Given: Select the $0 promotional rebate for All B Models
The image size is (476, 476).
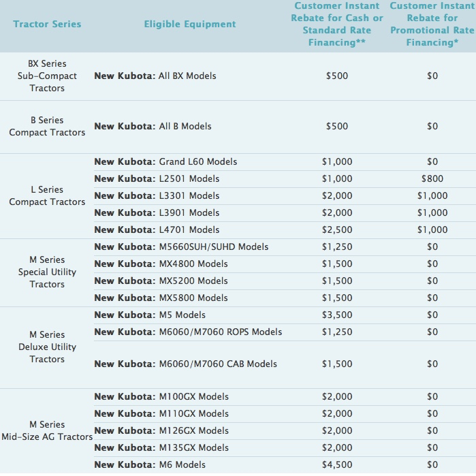Looking at the screenshot, I should tap(432, 126).
